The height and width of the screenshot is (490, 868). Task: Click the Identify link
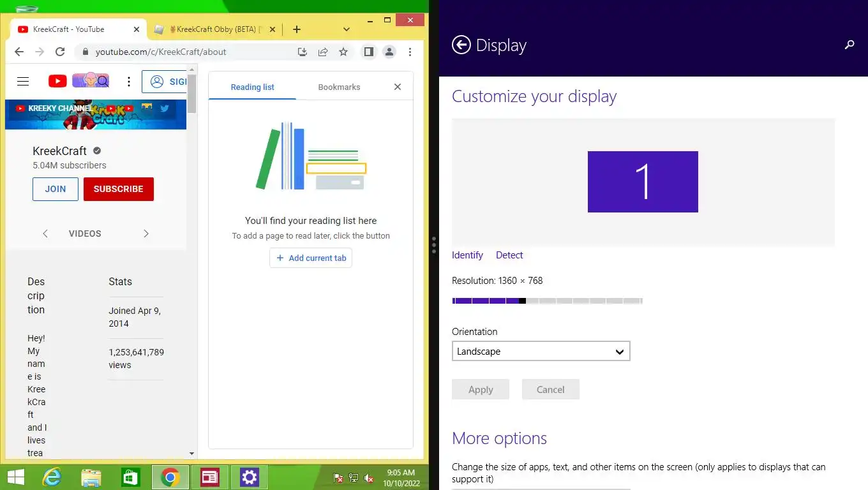click(x=467, y=255)
